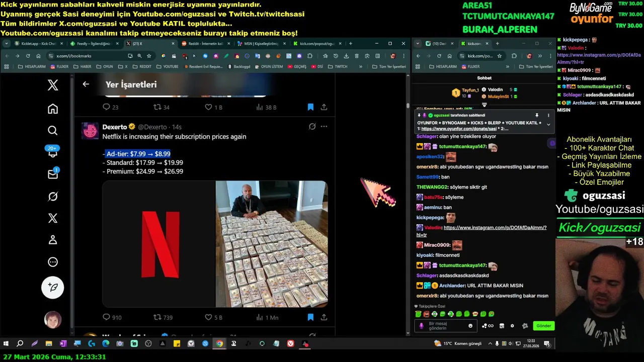This screenshot has height=362, width=644.
Task: Open tab search dropdown in right browser
Action: click(x=418, y=44)
